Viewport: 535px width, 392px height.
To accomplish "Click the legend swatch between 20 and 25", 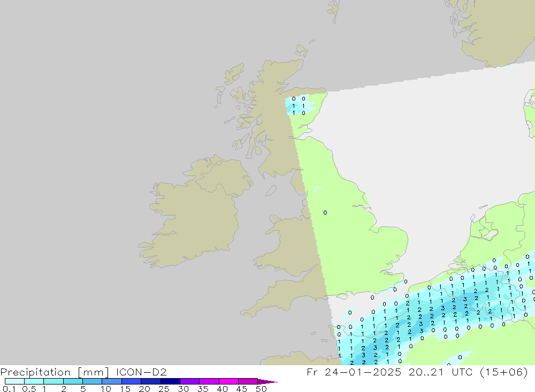I will point(151,381).
